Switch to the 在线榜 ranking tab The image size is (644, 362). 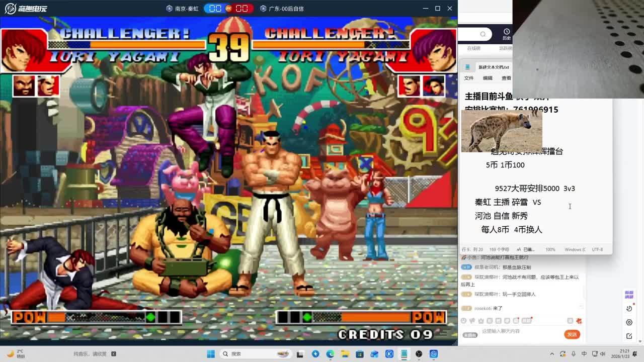[473, 48]
